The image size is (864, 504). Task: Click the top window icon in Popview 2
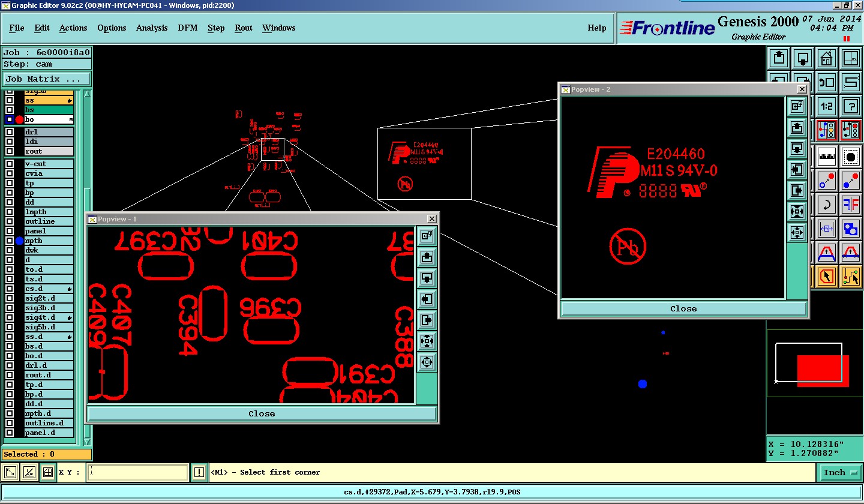click(797, 107)
